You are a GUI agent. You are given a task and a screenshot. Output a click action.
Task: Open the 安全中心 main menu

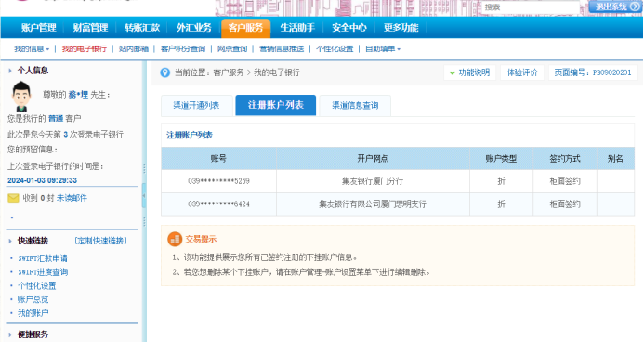pyautogui.click(x=349, y=28)
